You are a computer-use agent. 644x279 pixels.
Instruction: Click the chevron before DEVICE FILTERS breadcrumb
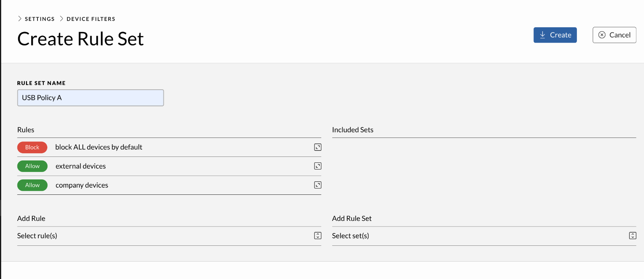pos(62,19)
